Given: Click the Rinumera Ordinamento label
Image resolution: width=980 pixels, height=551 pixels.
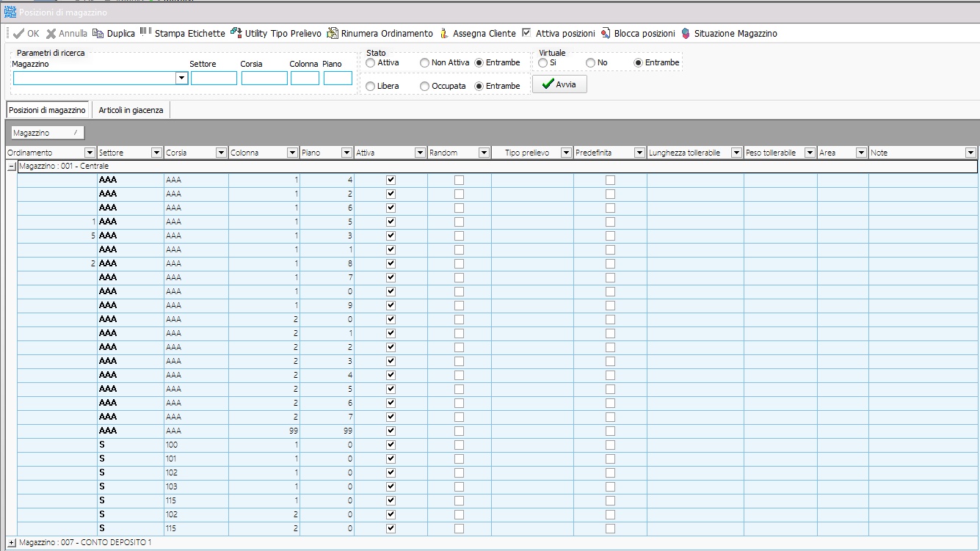Looking at the screenshot, I should coord(387,34).
